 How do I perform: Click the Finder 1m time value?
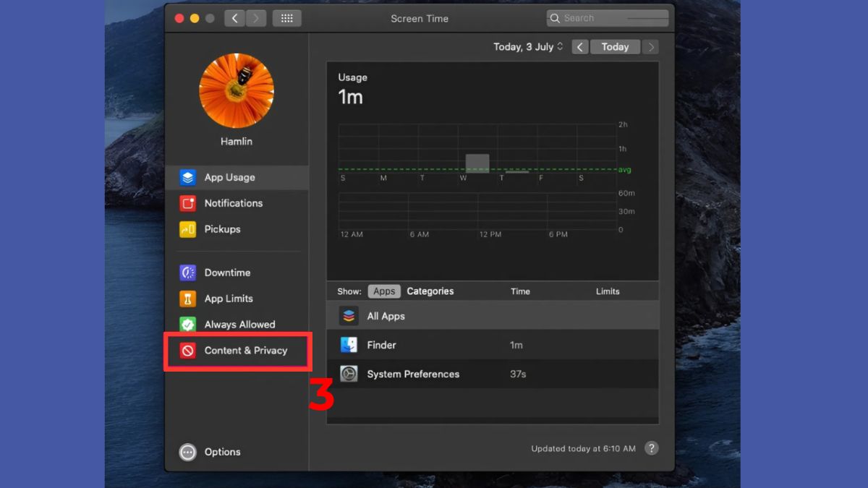click(516, 345)
